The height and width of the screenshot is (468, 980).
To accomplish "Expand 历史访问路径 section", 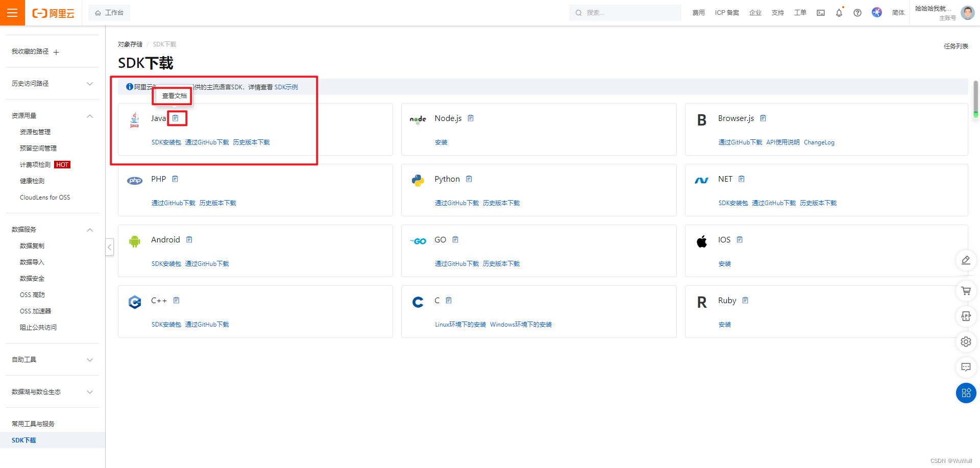I will coord(90,84).
